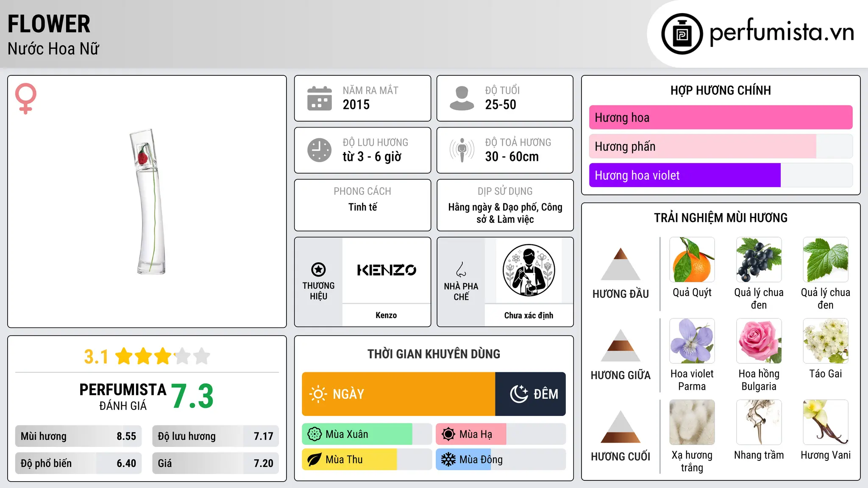
Task: Click the person icon beside Độ tuổi
Action: click(462, 98)
